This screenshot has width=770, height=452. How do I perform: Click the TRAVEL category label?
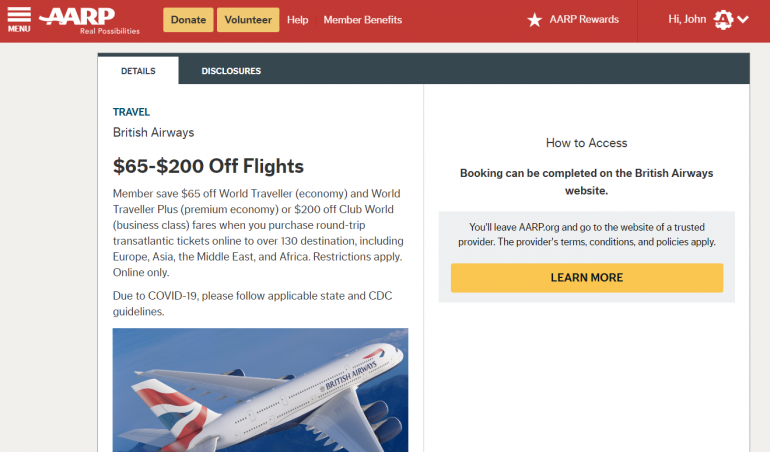pyautogui.click(x=131, y=113)
